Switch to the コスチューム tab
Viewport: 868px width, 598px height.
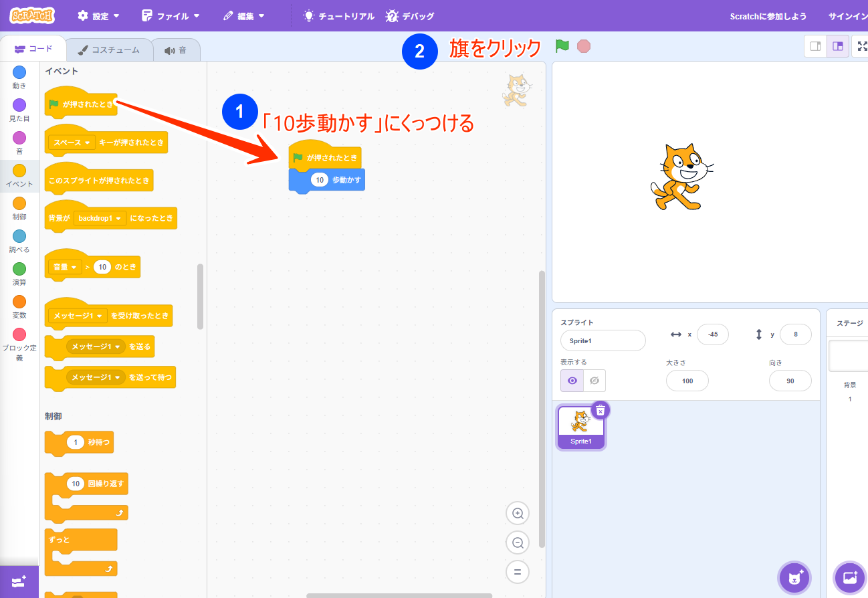point(109,49)
